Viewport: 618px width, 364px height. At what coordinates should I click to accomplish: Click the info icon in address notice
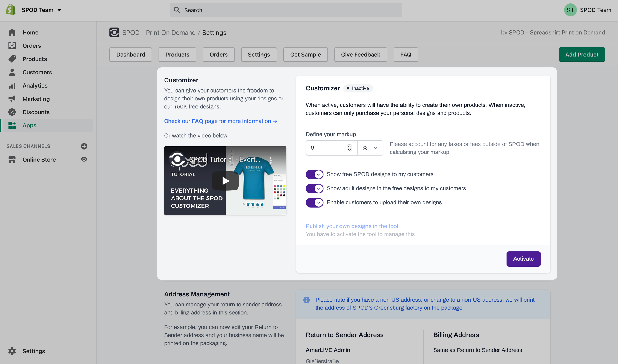306,300
